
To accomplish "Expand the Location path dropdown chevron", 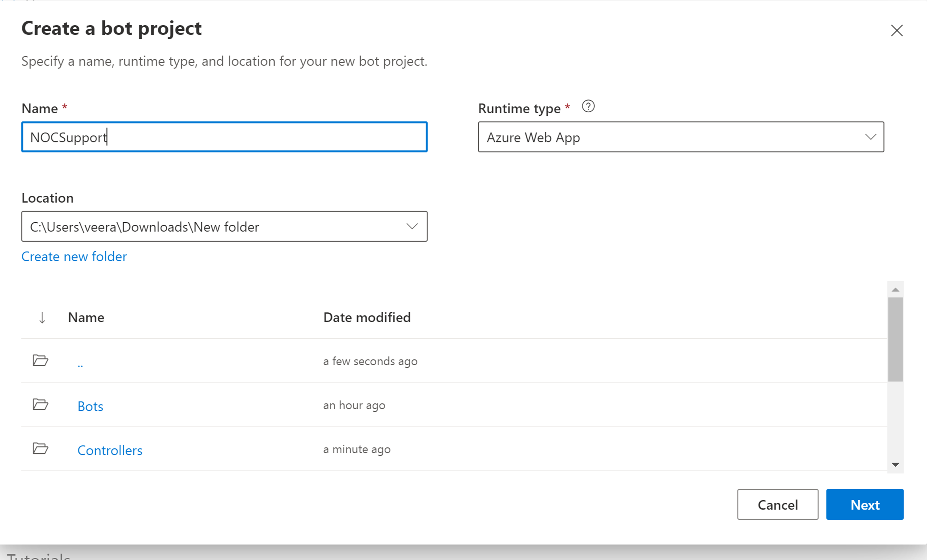I will tap(412, 226).
